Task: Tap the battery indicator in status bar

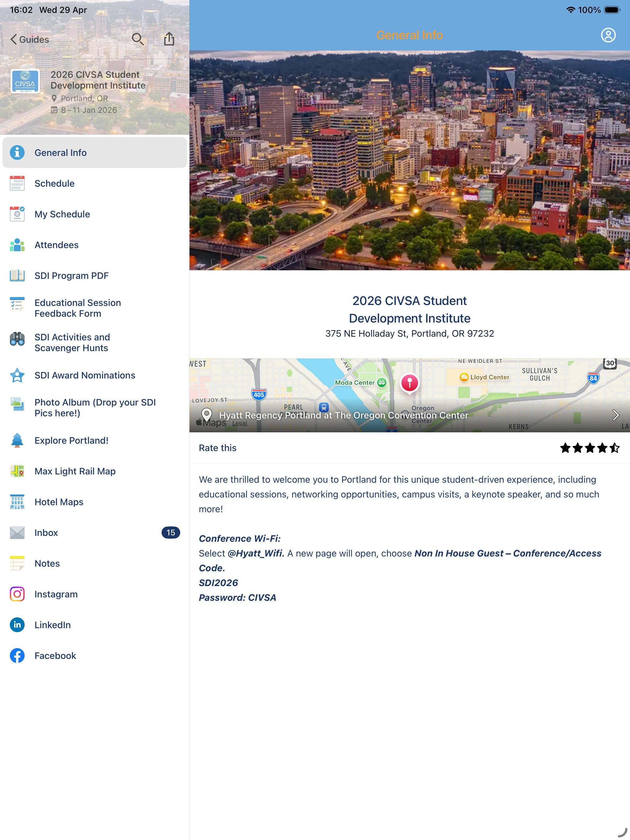Action: (x=612, y=10)
